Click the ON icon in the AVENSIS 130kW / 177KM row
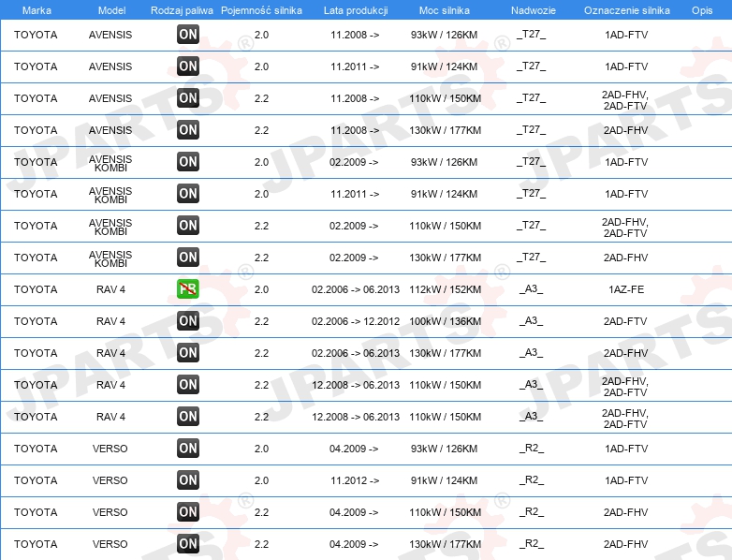The height and width of the screenshot is (560, 732). coord(188,129)
